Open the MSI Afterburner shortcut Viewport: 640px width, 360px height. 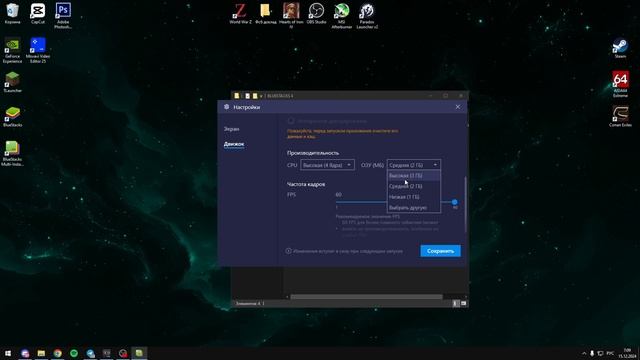(342, 16)
